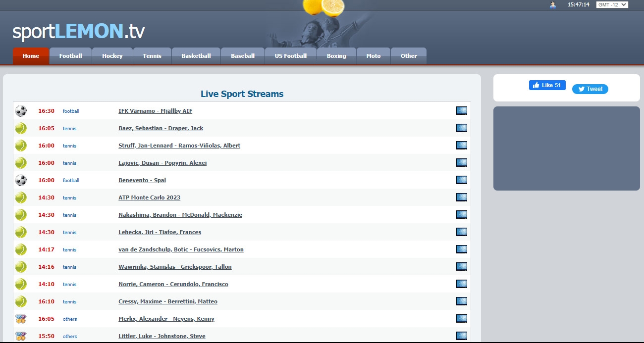Switch to the Hockey tab
The image size is (644, 343).
pos(112,56)
